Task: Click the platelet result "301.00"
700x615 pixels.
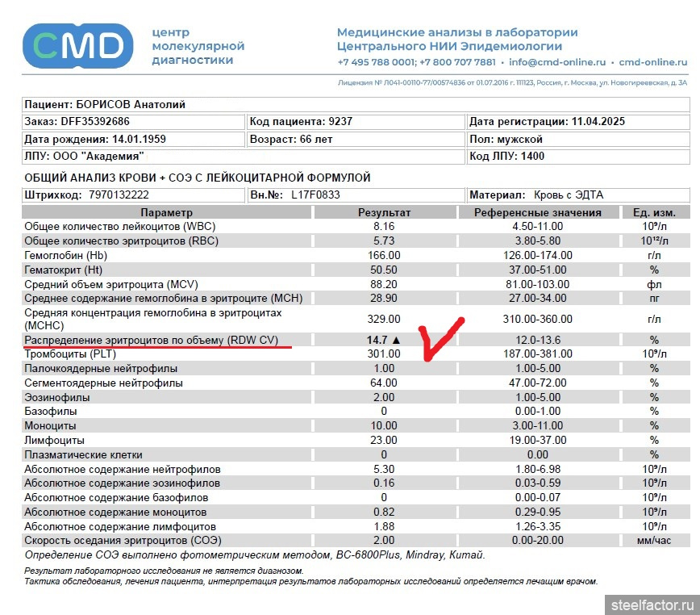Action: pyautogui.click(x=384, y=354)
